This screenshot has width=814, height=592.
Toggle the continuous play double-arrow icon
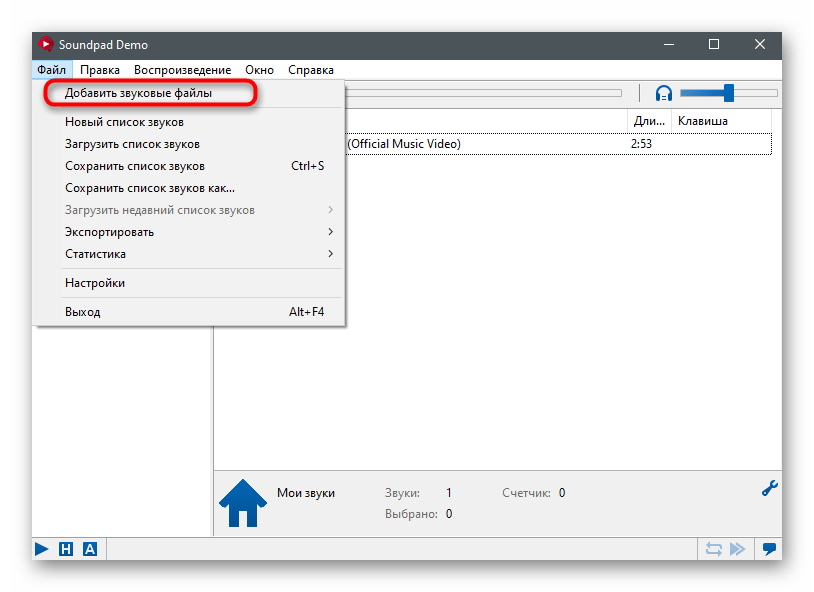tap(737, 549)
